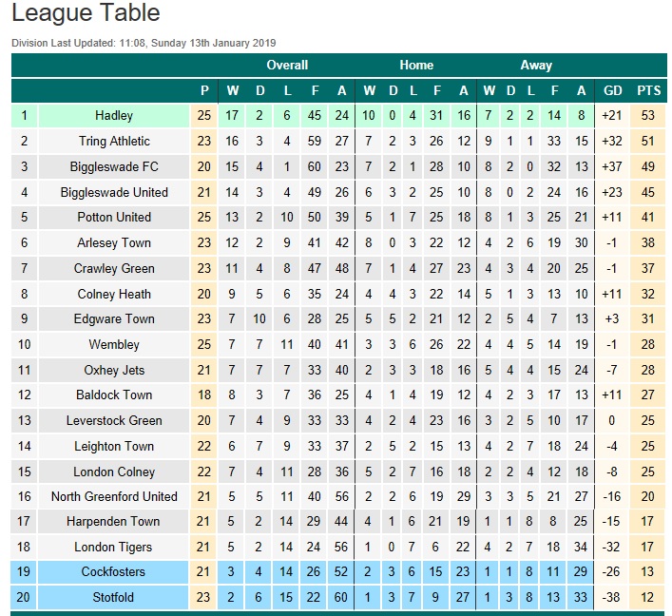Click the Biggleswade United team name
Viewport: 672px width, 616px height.
point(114,192)
